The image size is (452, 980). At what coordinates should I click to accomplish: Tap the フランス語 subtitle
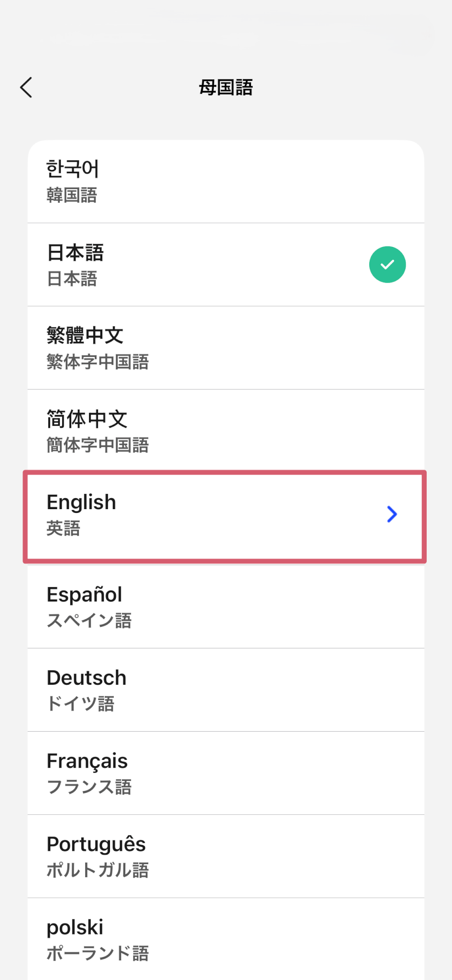click(x=89, y=787)
